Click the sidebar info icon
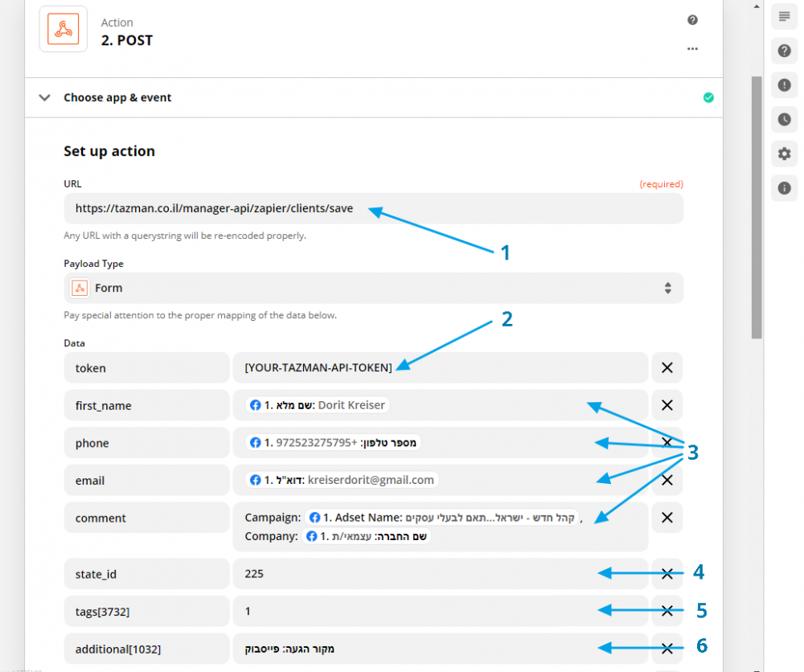The image size is (804, 672). [784, 189]
